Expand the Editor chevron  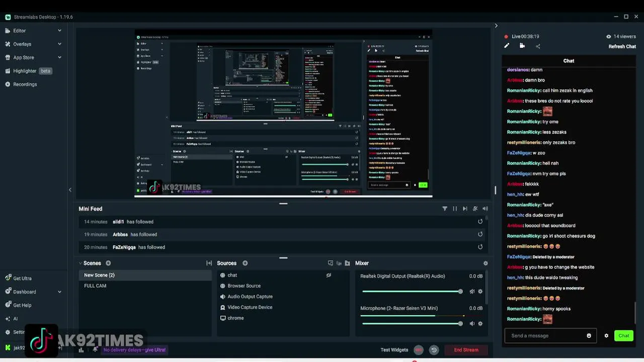click(59, 31)
